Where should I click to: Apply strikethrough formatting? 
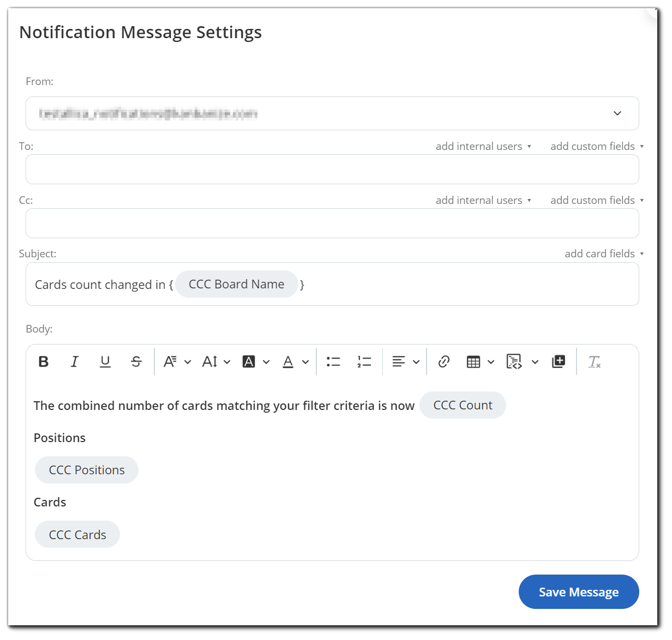tap(136, 361)
